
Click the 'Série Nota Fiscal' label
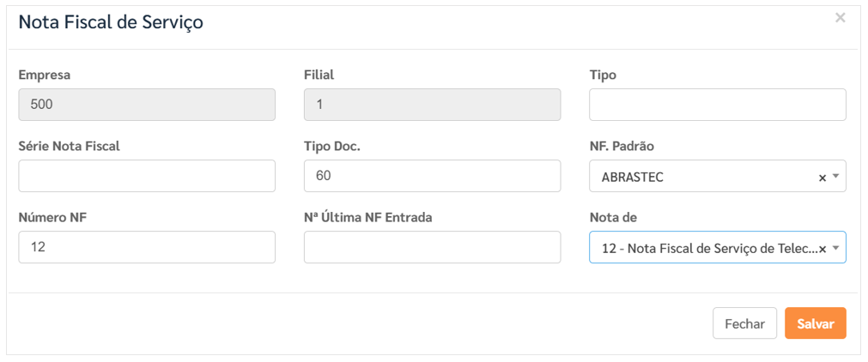coord(69,146)
